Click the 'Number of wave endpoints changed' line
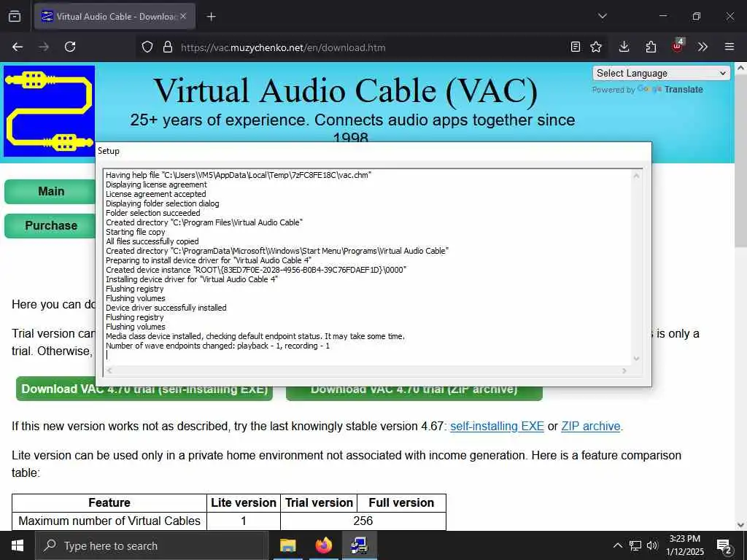This screenshot has height=560, width=747. [217, 346]
